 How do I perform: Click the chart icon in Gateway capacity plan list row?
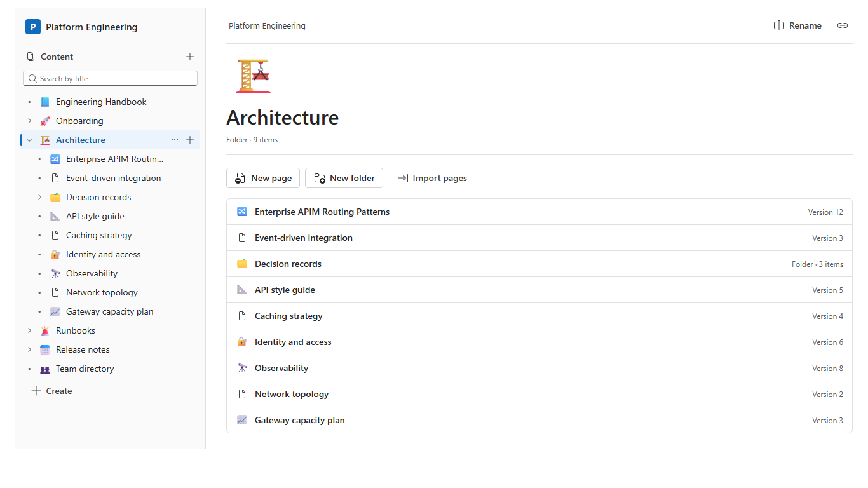tap(241, 420)
